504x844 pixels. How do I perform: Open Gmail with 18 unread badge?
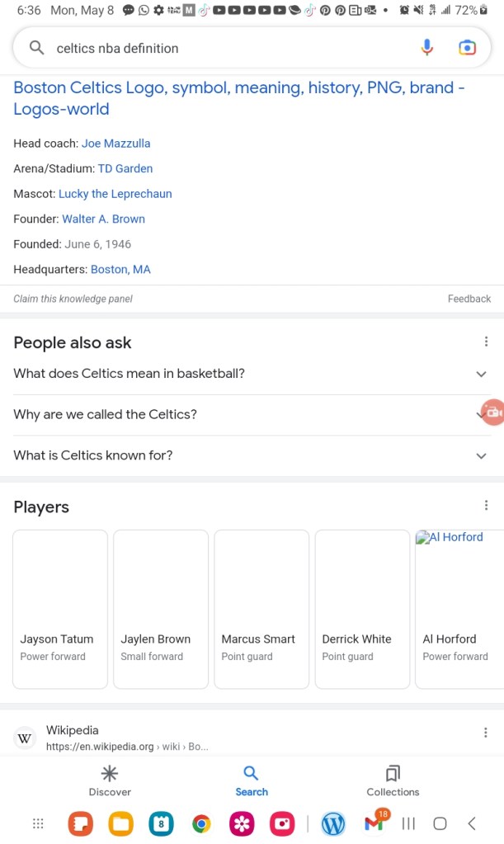[x=374, y=823]
